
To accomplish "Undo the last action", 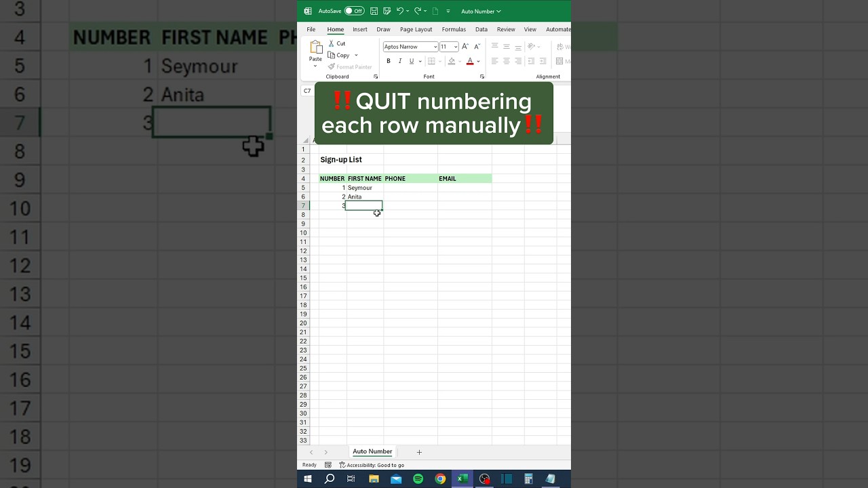I will 399,11.
